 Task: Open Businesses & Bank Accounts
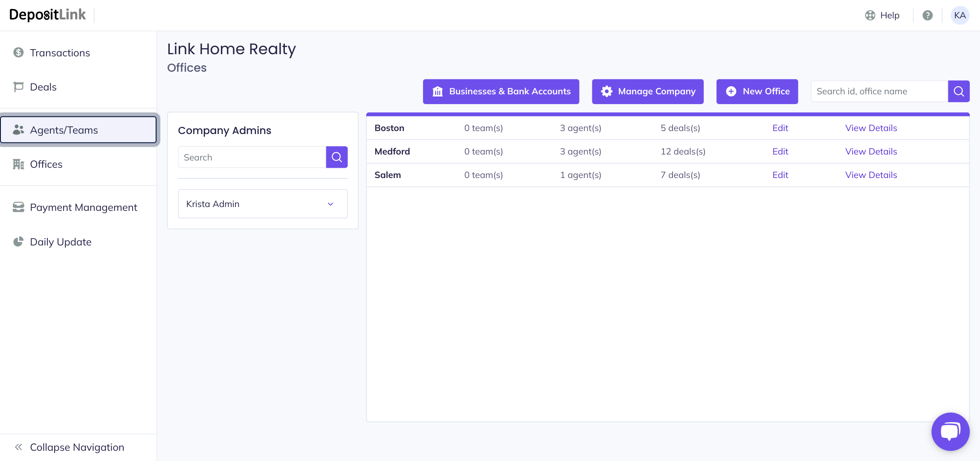[x=501, y=91]
